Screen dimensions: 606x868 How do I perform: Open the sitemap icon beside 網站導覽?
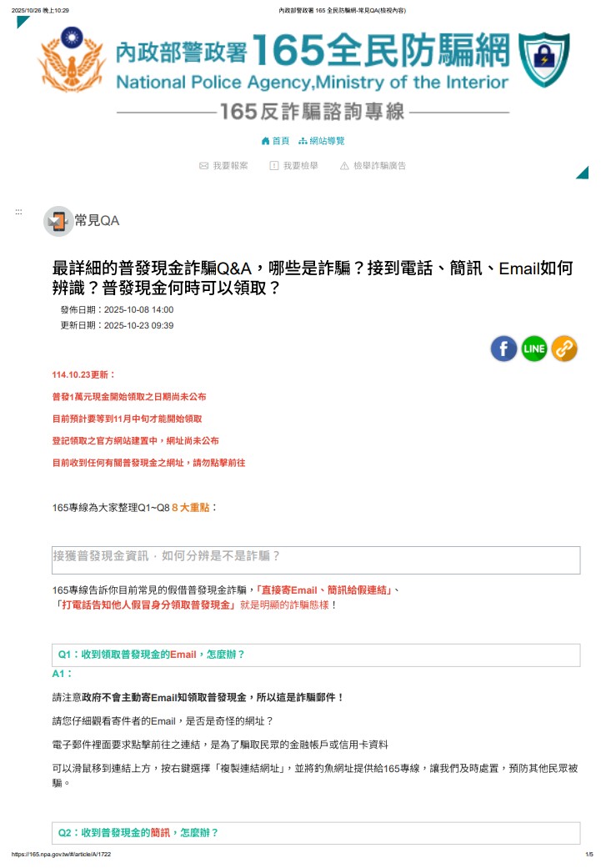coord(303,141)
